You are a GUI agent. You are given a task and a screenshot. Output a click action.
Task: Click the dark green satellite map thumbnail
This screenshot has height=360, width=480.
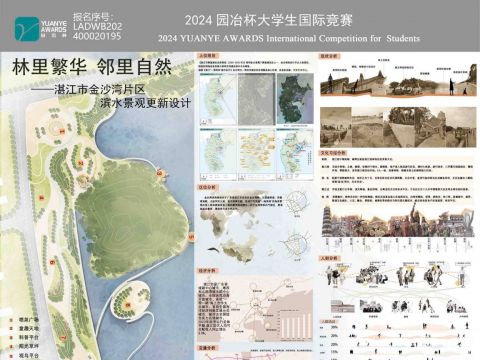coord(295,99)
